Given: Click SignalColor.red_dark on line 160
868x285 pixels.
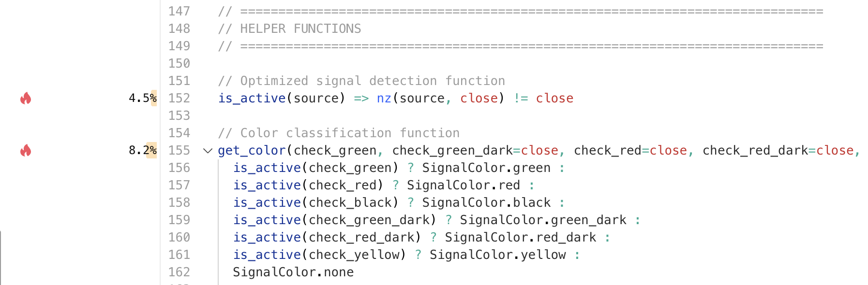Looking at the screenshot, I should pyautogui.click(x=520, y=238).
